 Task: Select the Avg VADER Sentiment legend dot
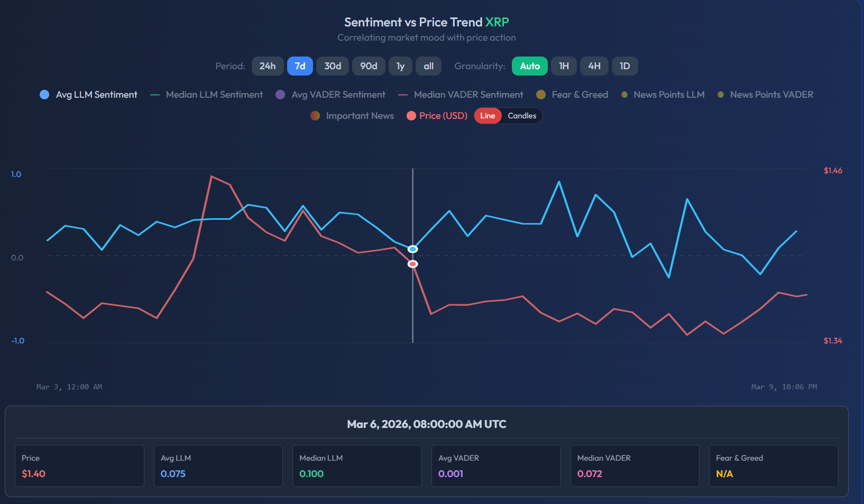click(279, 95)
